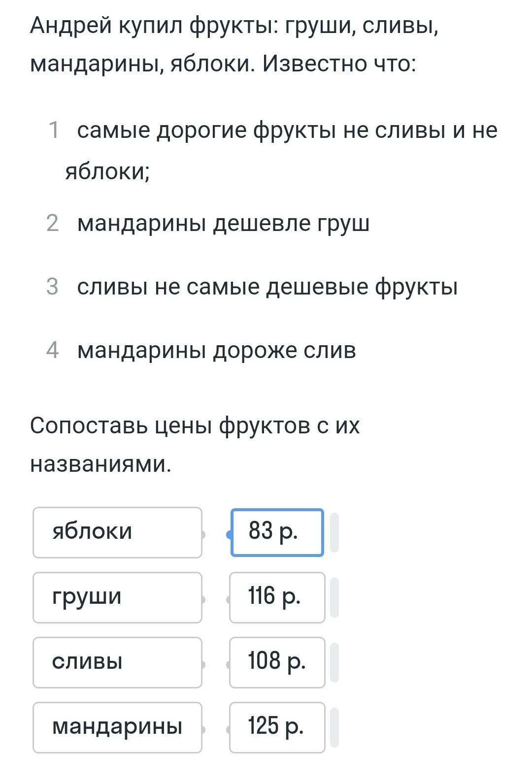Click the blue connector dot on 83 р.

pyautogui.click(x=230, y=534)
